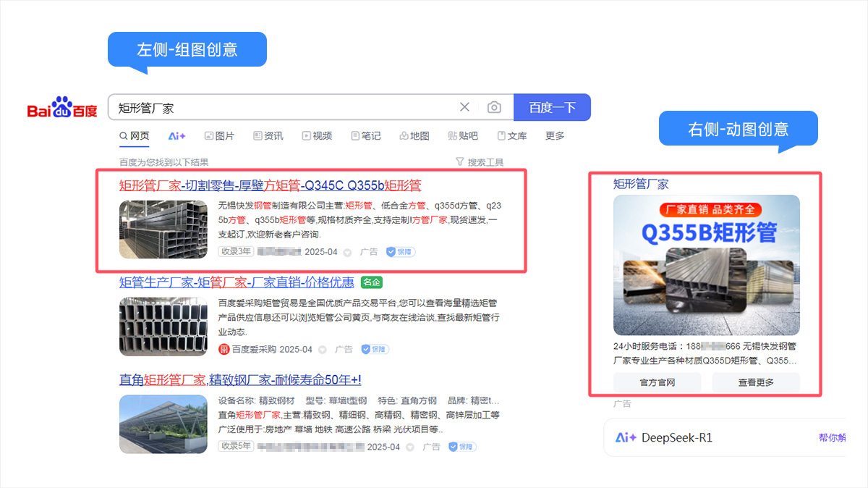Click the 收录5年 badge
This screenshot has width=868, height=488.
click(x=236, y=446)
